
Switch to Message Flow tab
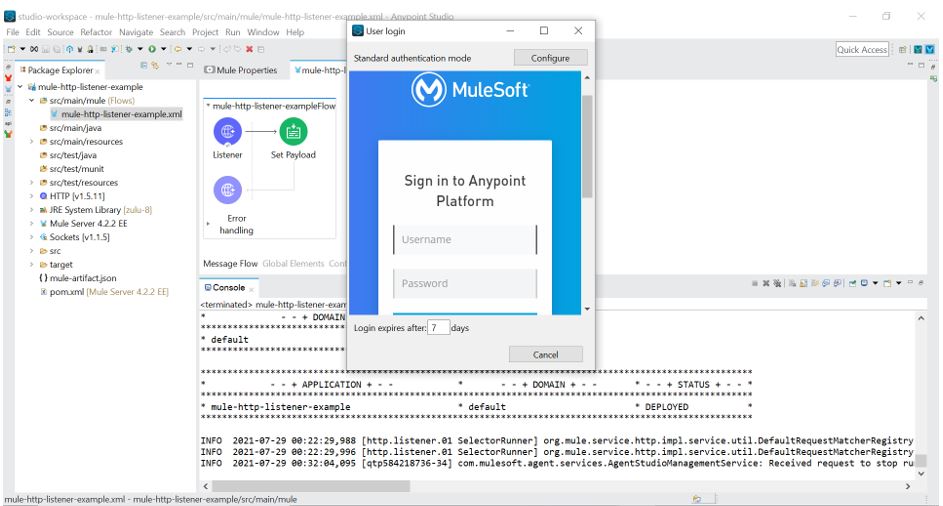point(230,264)
